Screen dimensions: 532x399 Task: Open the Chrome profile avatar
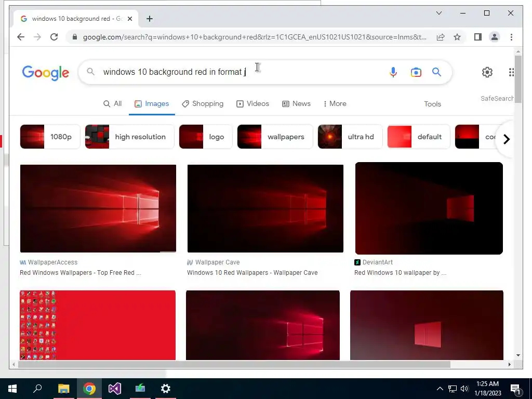tap(495, 37)
